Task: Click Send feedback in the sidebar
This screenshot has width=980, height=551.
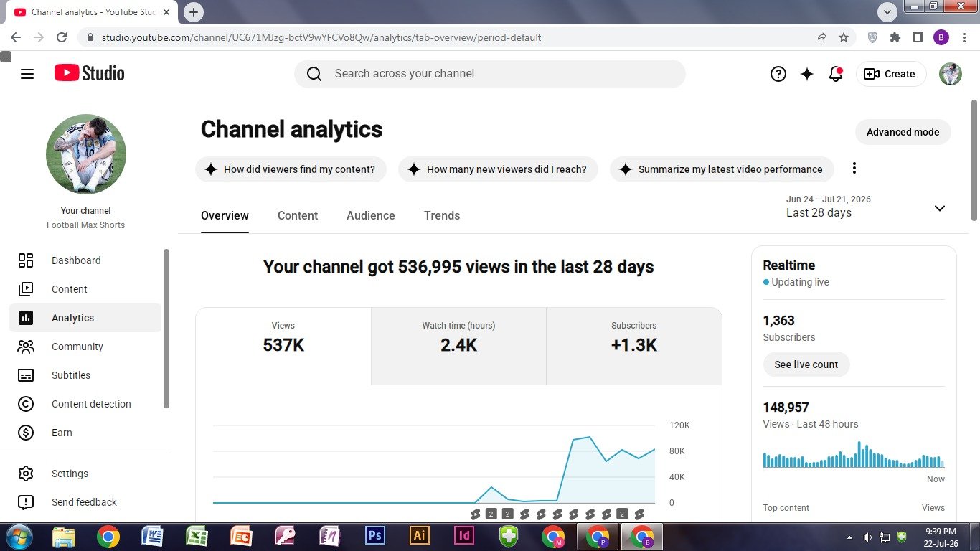Action: pos(85,502)
